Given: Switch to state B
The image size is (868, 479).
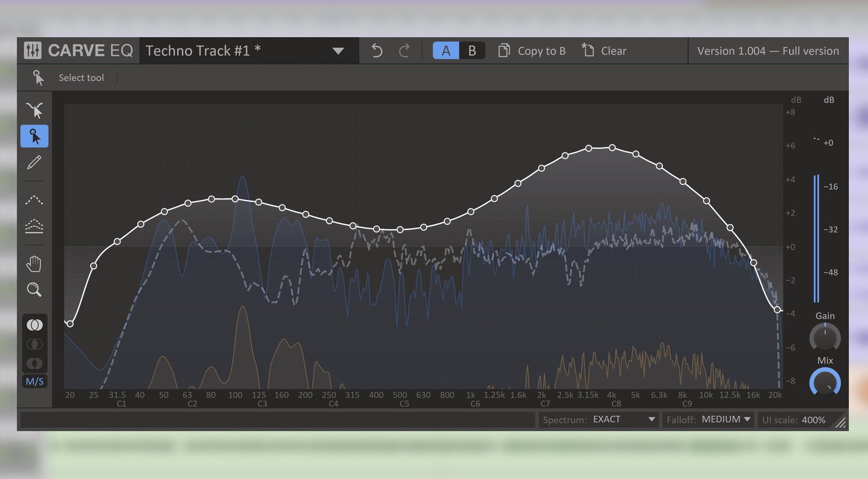Looking at the screenshot, I should [x=472, y=51].
